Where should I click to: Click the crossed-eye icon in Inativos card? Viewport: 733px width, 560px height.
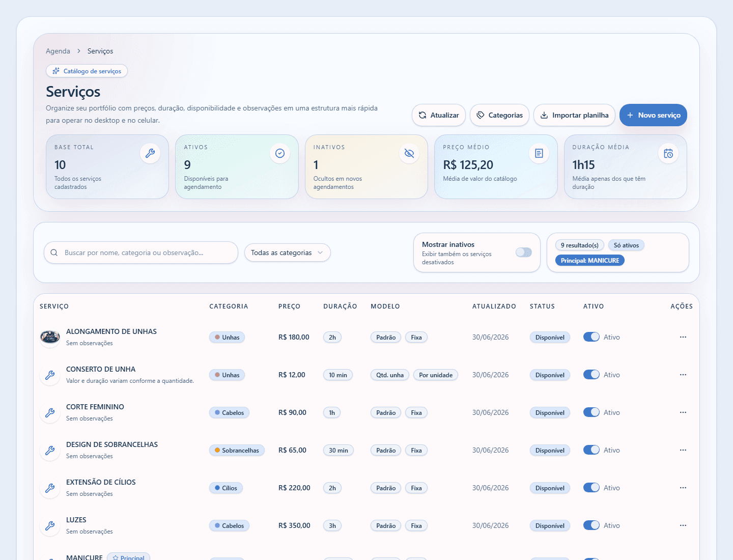(409, 153)
